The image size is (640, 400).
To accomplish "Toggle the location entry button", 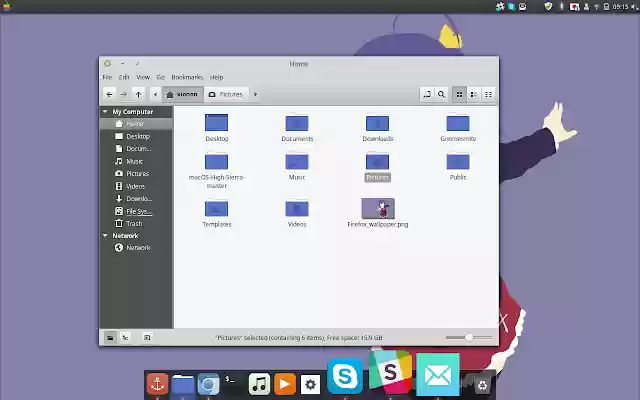I will pos(427,94).
